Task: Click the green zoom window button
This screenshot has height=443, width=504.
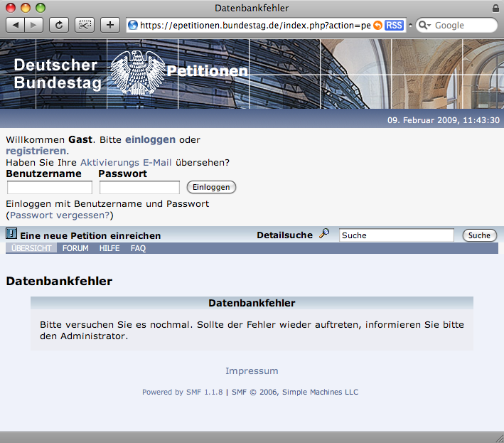Action: (41, 8)
